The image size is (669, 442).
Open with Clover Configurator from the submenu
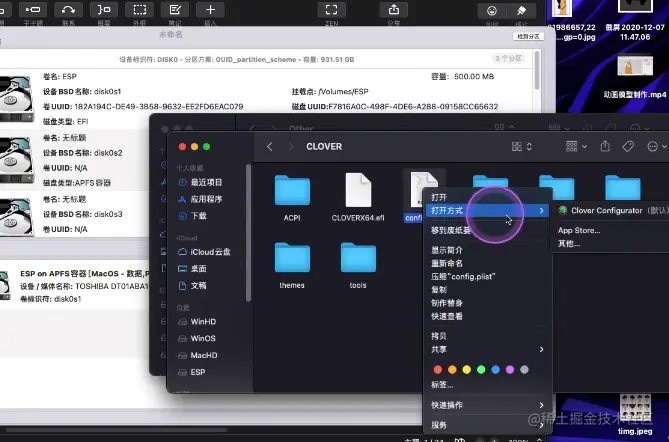[x=612, y=210]
